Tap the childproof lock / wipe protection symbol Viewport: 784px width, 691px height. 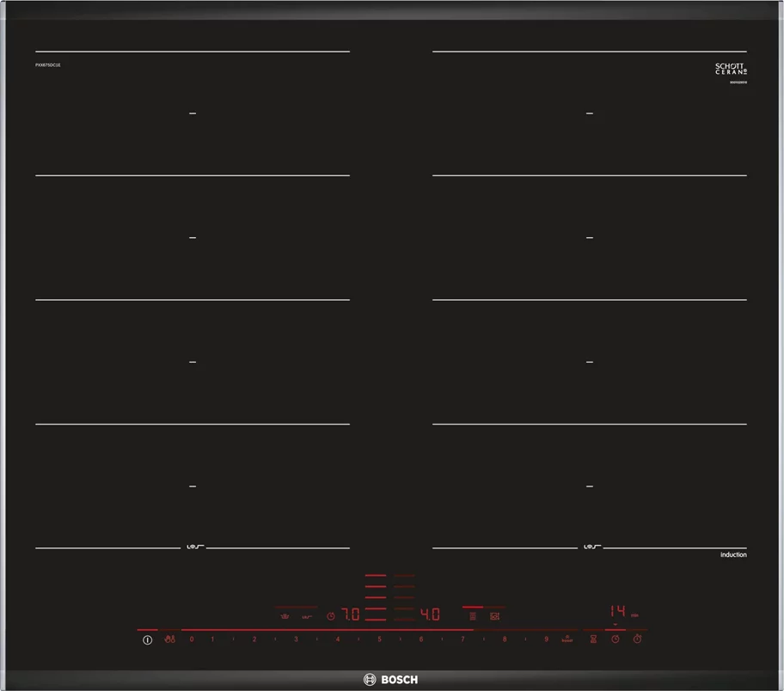coord(169,639)
